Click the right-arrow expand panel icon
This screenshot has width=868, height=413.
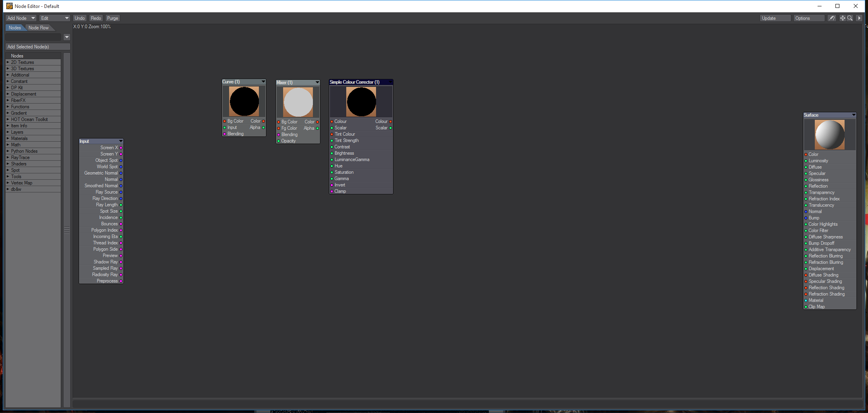(x=859, y=18)
